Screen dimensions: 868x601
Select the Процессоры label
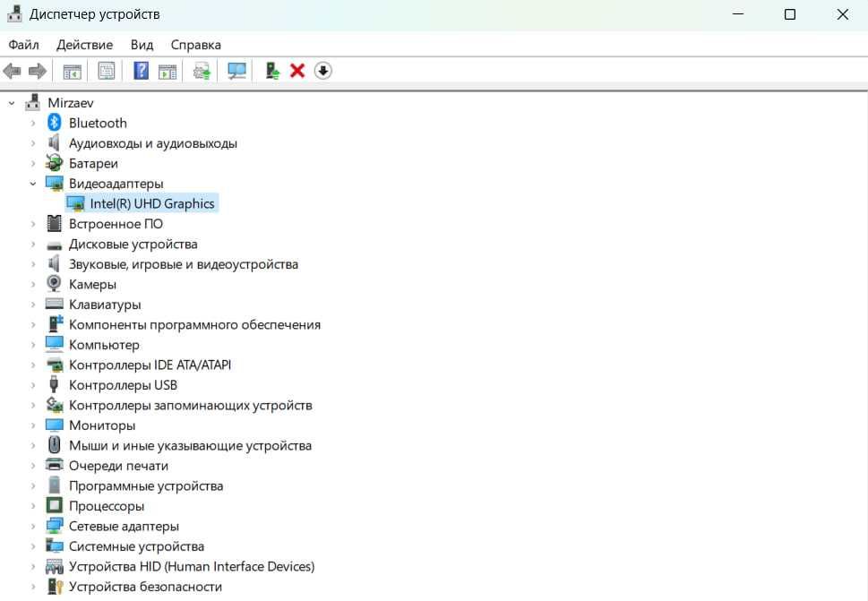[x=107, y=506]
